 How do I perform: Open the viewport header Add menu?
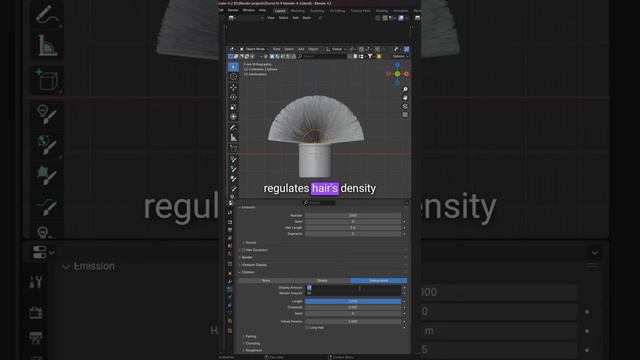tap(301, 49)
